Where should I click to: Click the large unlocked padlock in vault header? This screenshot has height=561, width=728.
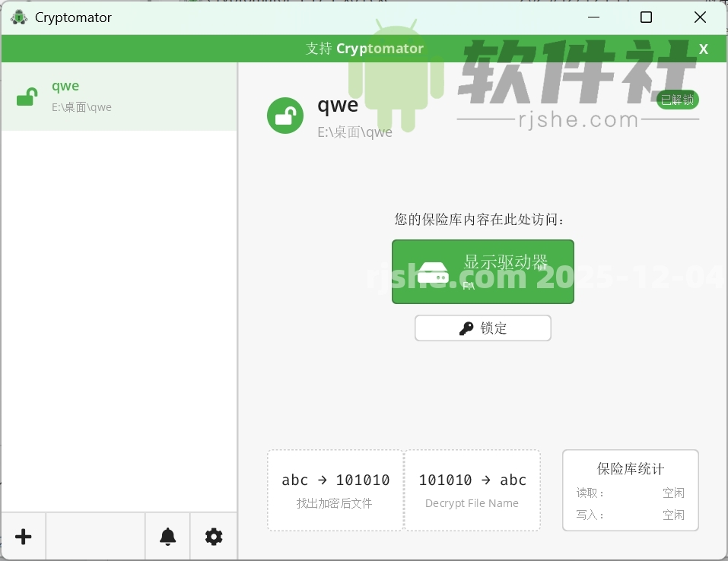(285, 116)
